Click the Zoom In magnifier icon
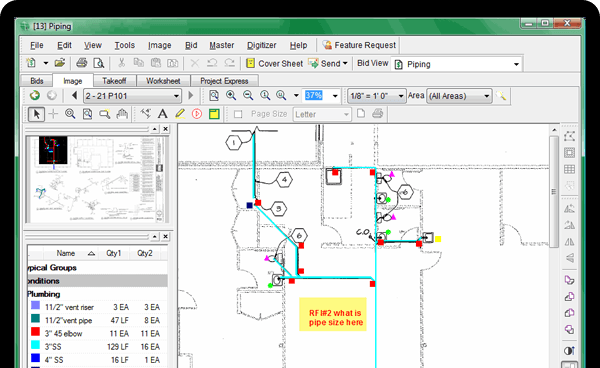Image resolution: width=600 pixels, height=368 pixels. pos(231,95)
